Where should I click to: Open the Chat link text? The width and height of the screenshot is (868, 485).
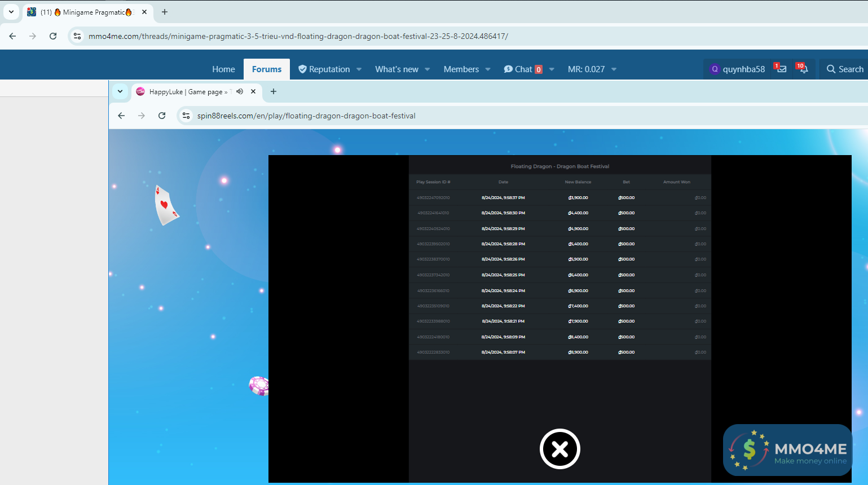tap(523, 69)
